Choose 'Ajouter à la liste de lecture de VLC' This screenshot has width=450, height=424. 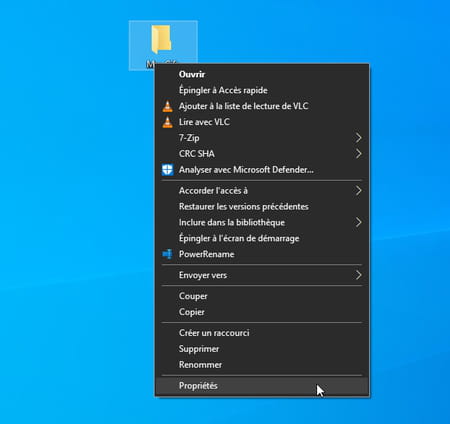click(x=262, y=106)
